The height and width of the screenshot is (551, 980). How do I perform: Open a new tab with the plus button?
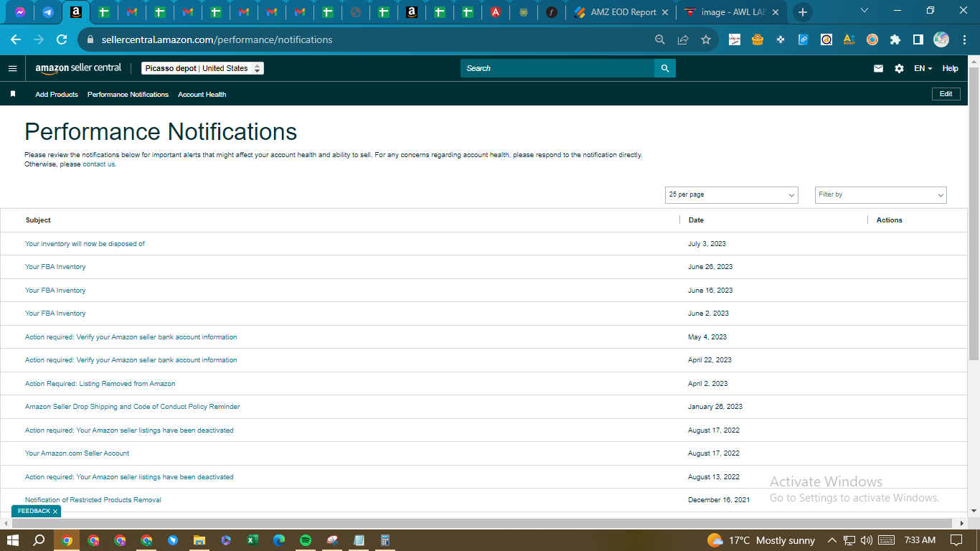(803, 12)
